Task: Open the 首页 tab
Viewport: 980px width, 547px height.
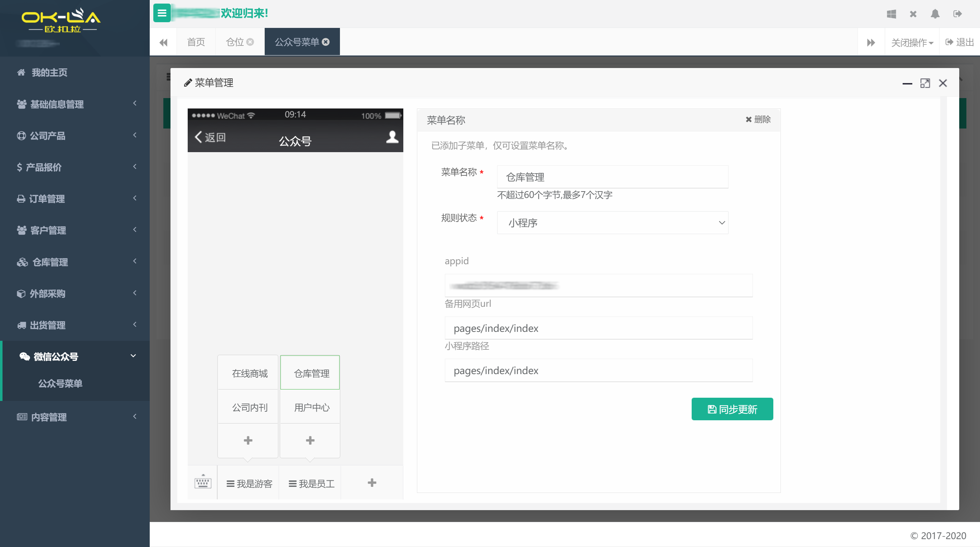Action: pyautogui.click(x=196, y=42)
